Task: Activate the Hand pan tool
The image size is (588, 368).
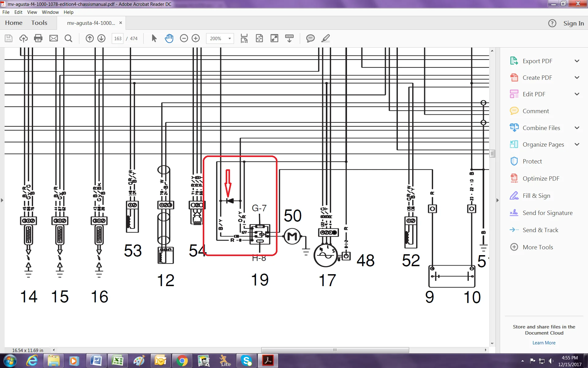Action: (x=169, y=38)
